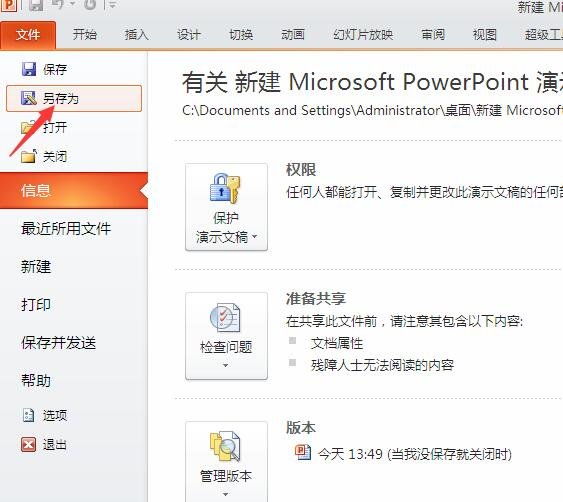Switch to the View (视图) ribbon tab
This screenshot has height=502, width=563.
pos(485,35)
